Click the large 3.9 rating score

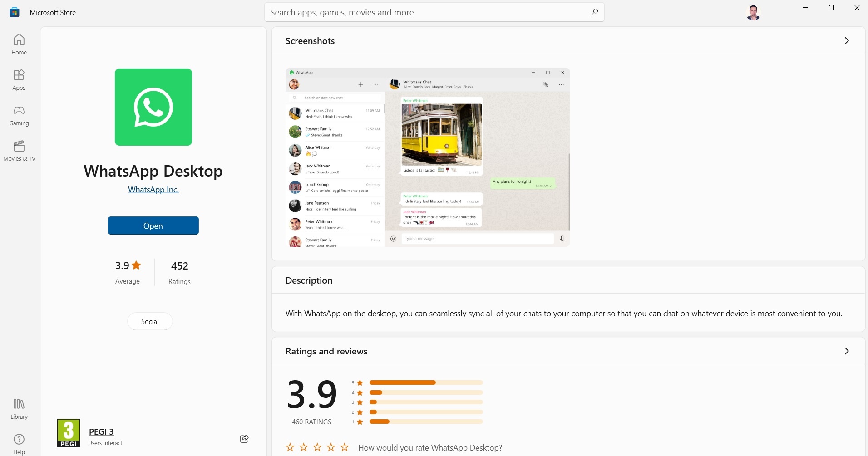pos(311,394)
